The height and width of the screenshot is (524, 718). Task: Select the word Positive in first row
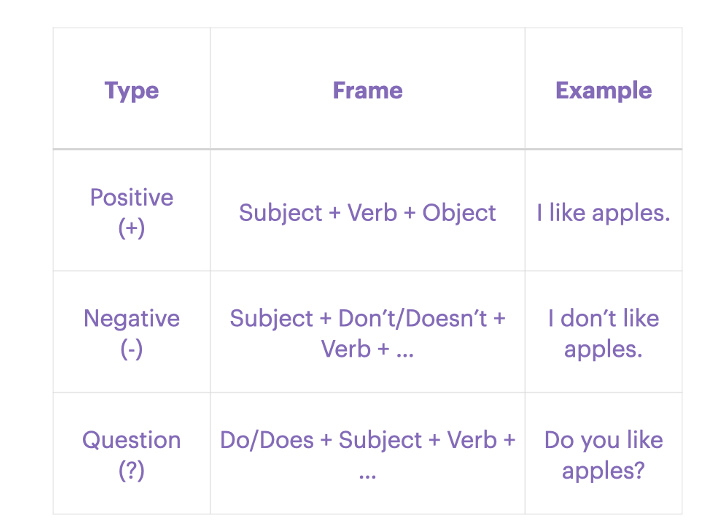point(131,198)
